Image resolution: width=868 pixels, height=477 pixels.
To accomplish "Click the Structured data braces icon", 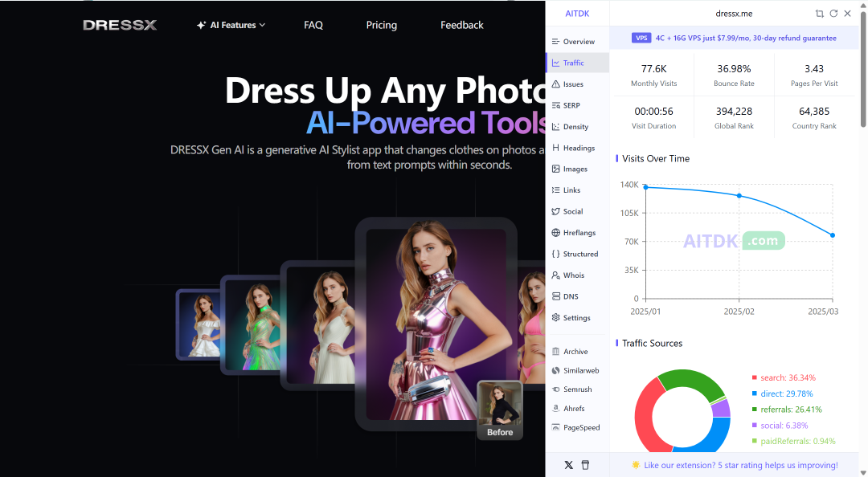I will coord(556,254).
